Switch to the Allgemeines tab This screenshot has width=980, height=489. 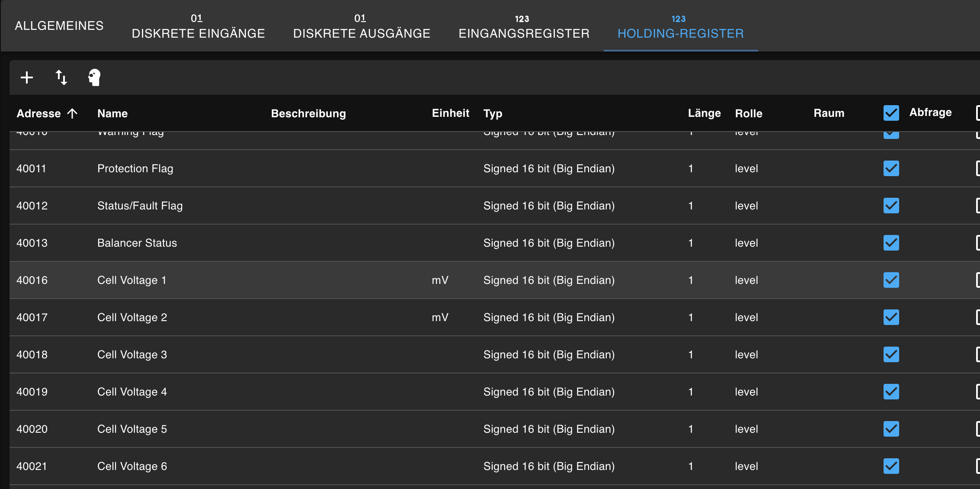[x=59, y=26]
